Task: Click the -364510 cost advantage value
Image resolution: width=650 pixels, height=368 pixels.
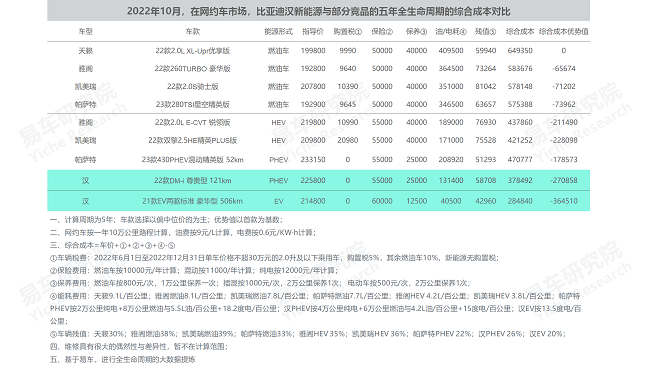Action: (x=564, y=201)
